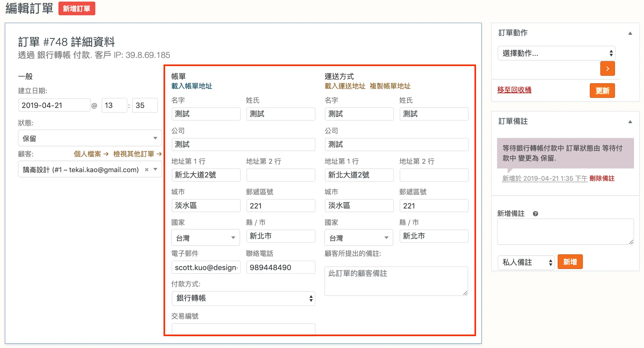Click the billing 郵遞區號 221 field
644x348 pixels.
click(x=281, y=206)
